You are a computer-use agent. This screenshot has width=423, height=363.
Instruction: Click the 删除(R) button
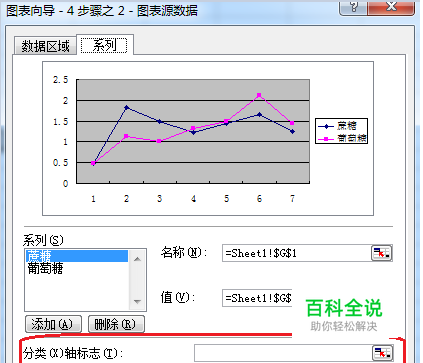[x=116, y=324]
